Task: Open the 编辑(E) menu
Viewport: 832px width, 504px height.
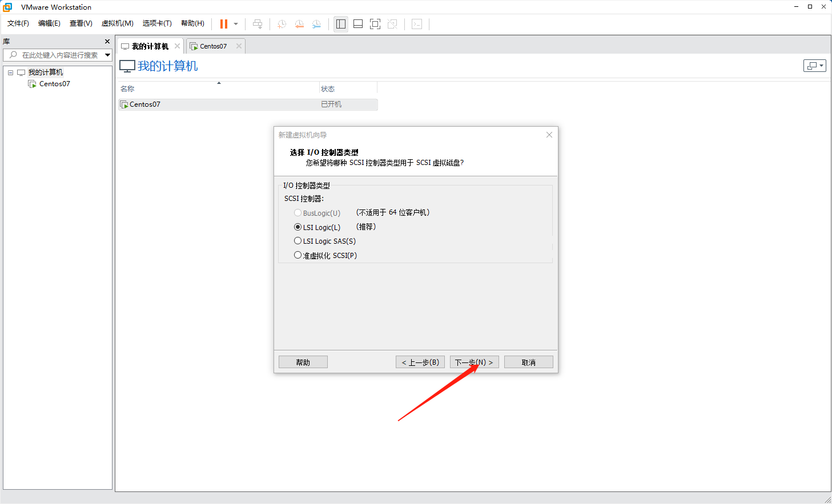Action: pyautogui.click(x=49, y=23)
